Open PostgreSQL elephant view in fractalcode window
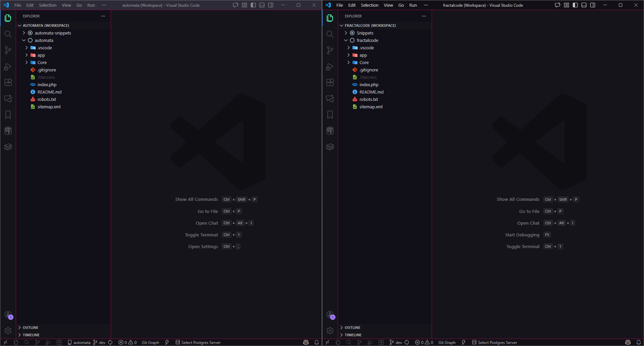 coord(330,131)
